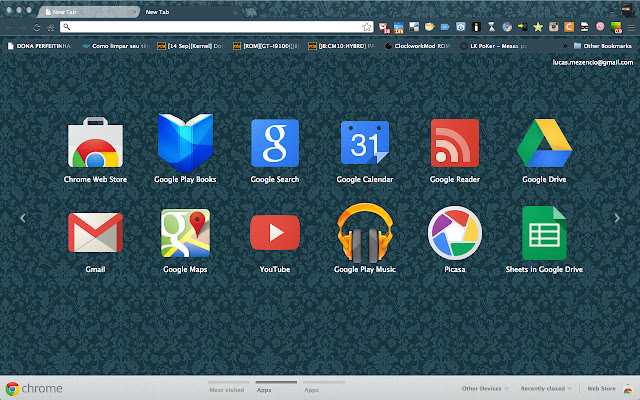Click the yellow star extension icon
Image resolution: width=640 pixels, height=400 pixels.
coord(538,27)
